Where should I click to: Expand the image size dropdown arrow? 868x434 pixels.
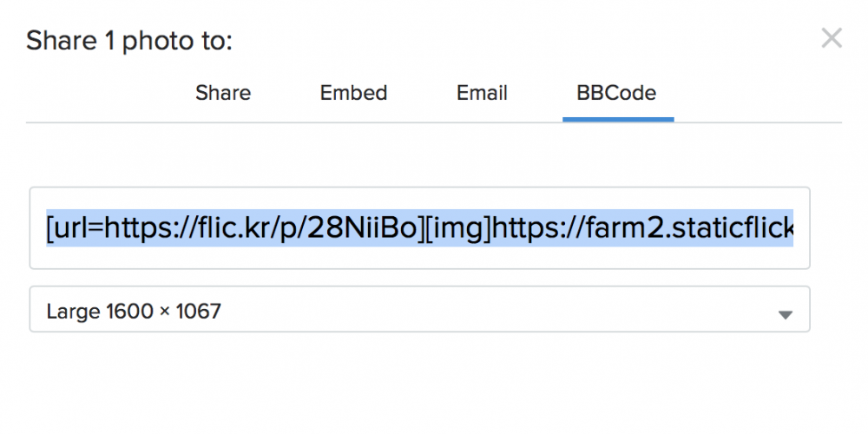[x=785, y=315]
